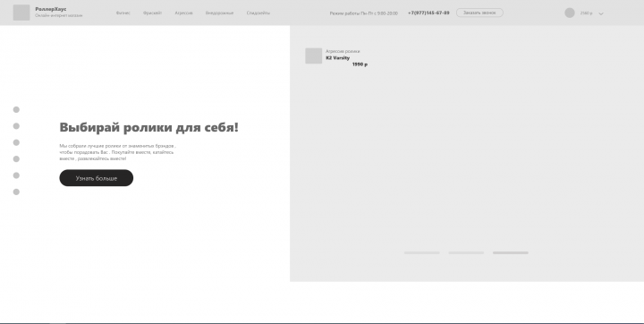This screenshot has width=644, height=324.
Task: Select the second side navigation dot
Action: (16, 126)
